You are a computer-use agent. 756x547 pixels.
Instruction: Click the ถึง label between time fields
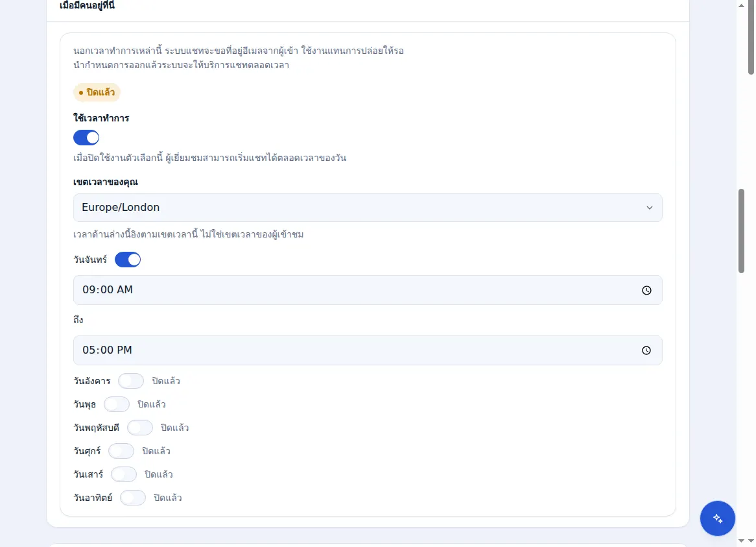(78, 320)
